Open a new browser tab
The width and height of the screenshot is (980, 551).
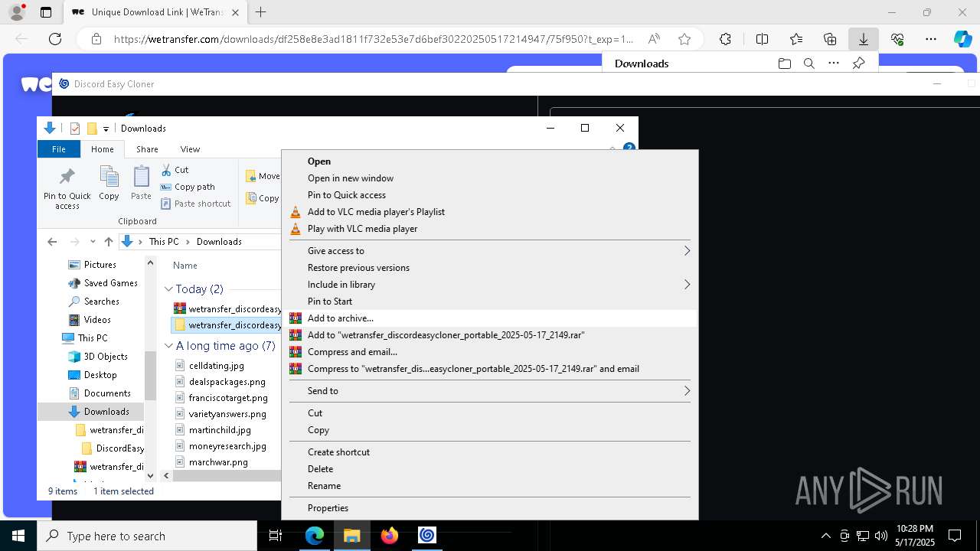coord(261,12)
